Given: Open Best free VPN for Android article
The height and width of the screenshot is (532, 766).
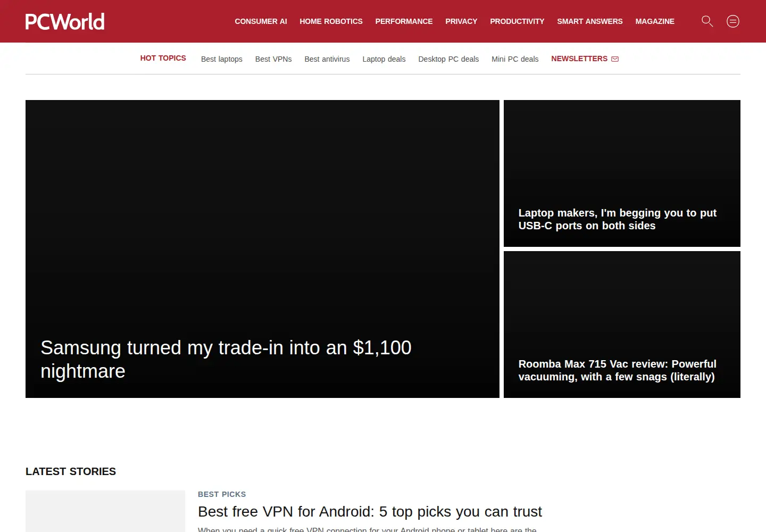Looking at the screenshot, I should pos(370,511).
